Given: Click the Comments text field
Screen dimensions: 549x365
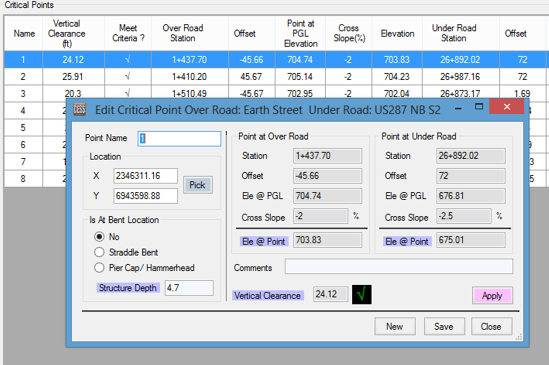Looking at the screenshot, I should tap(399, 267).
